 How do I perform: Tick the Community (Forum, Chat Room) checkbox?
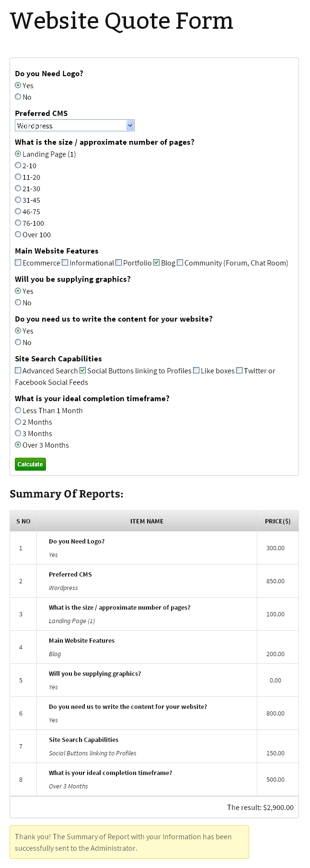point(180,263)
